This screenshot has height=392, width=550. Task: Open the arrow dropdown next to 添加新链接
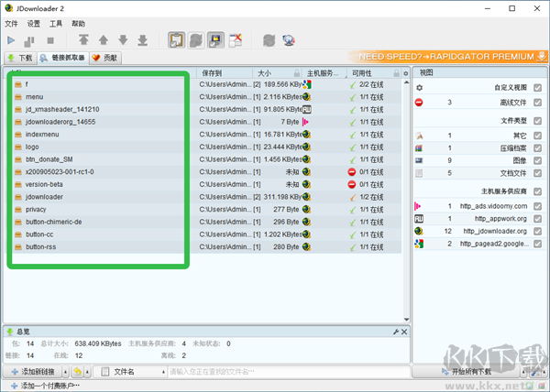coord(66,372)
